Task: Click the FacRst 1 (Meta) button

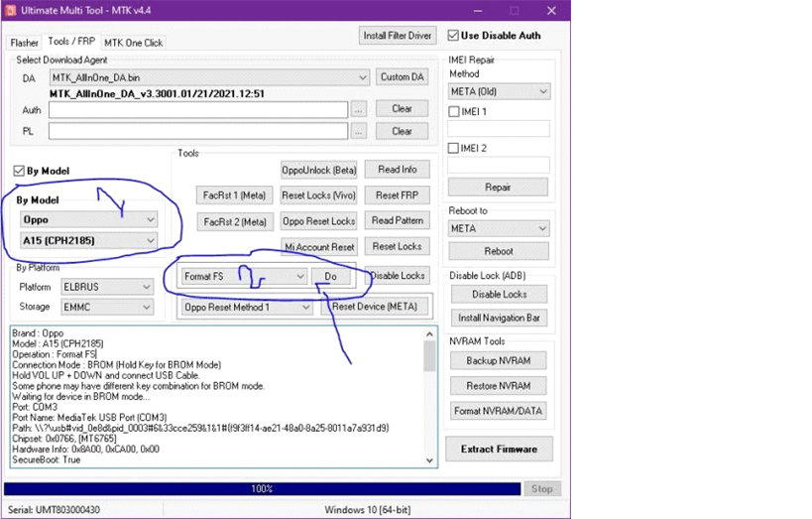Action: 235,195
